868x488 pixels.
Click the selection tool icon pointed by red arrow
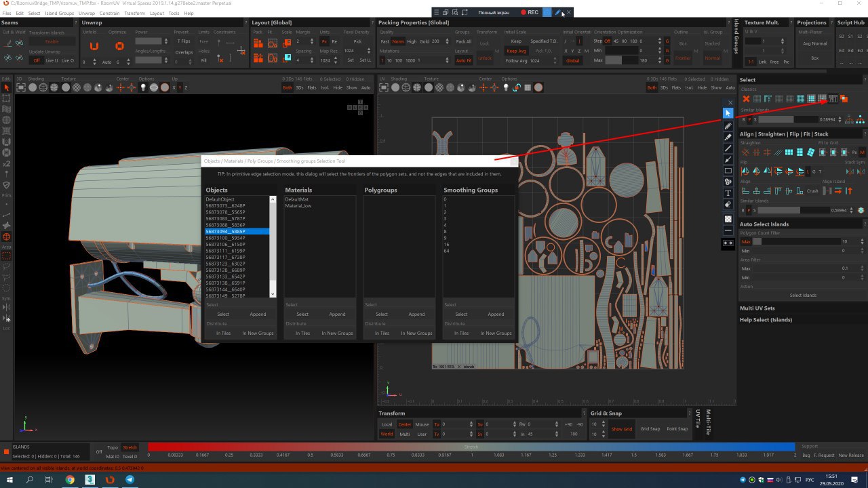[833, 99]
